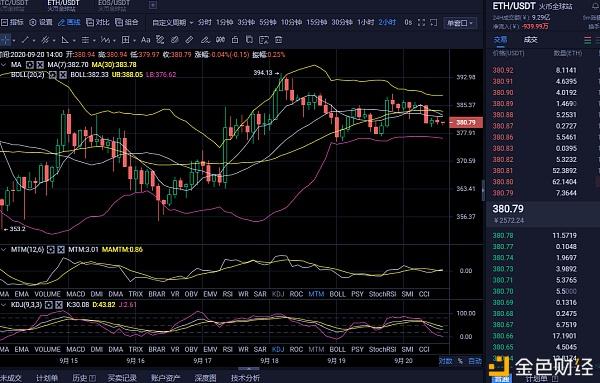Collapse the MA indicator legend chevron
Viewport: 600px width, 383px height.
(x=4, y=65)
